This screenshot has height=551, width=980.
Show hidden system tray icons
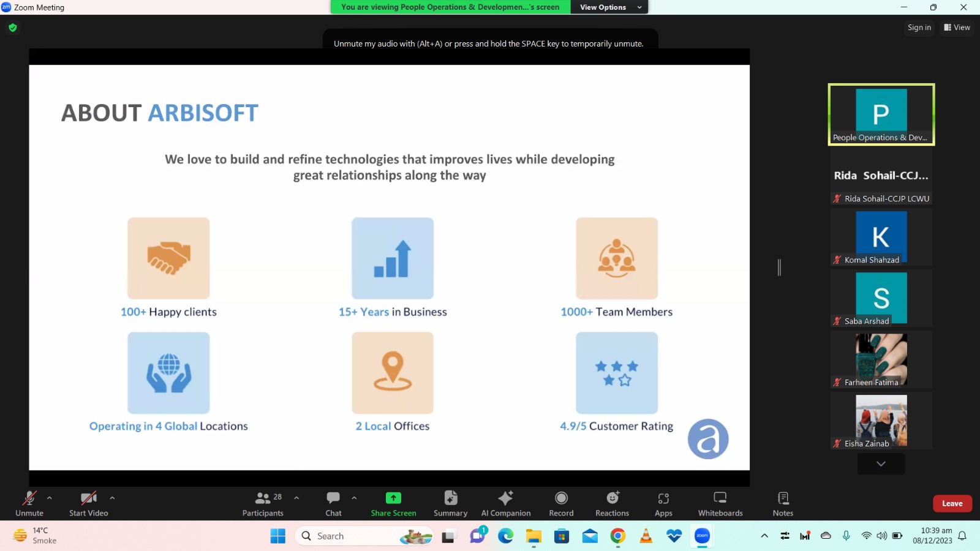click(x=764, y=536)
